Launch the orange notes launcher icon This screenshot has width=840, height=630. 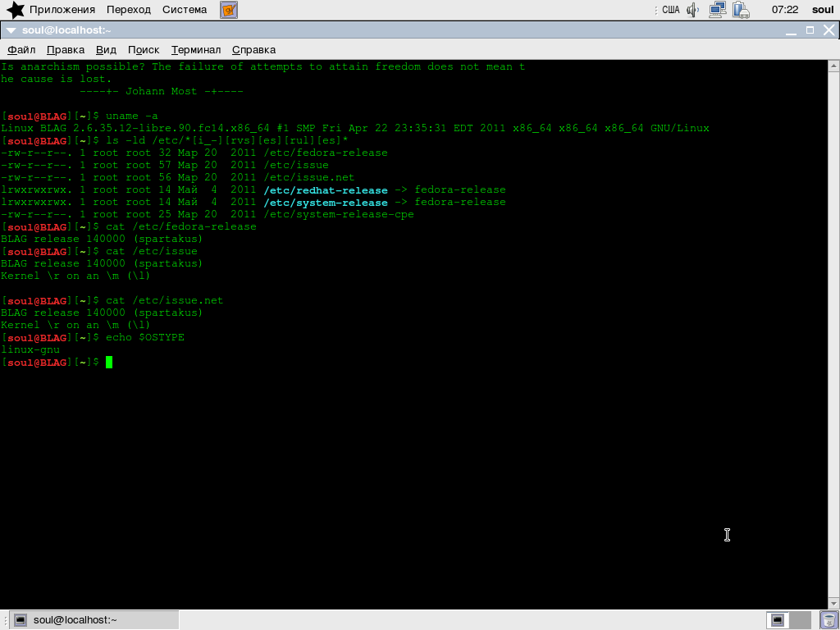(x=229, y=10)
